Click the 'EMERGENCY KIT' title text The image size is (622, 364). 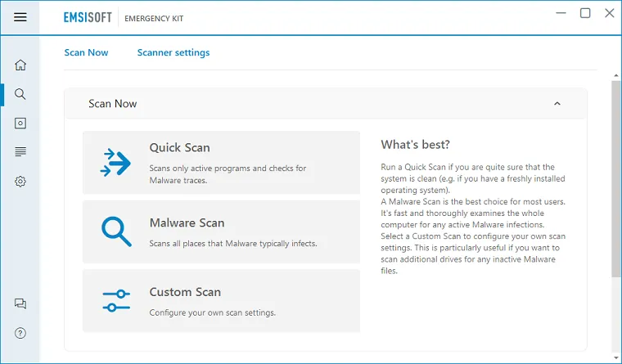pos(154,18)
